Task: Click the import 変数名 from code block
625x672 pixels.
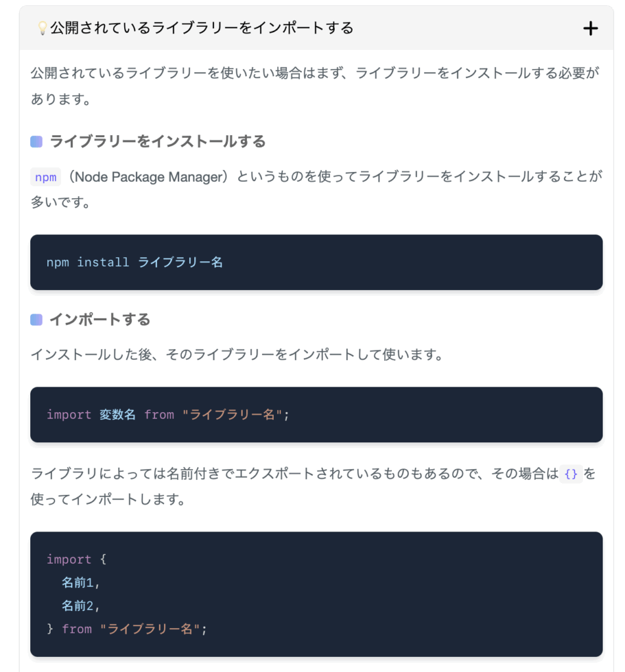Action: 316,415
